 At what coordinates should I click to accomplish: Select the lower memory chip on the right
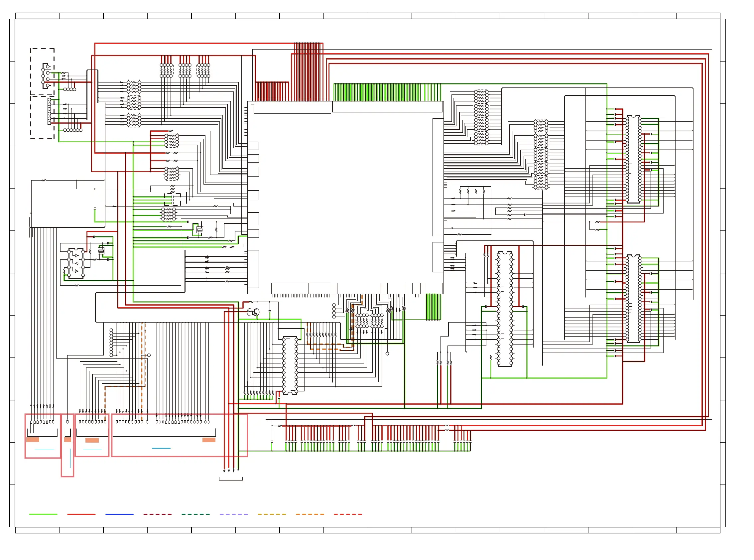point(633,299)
